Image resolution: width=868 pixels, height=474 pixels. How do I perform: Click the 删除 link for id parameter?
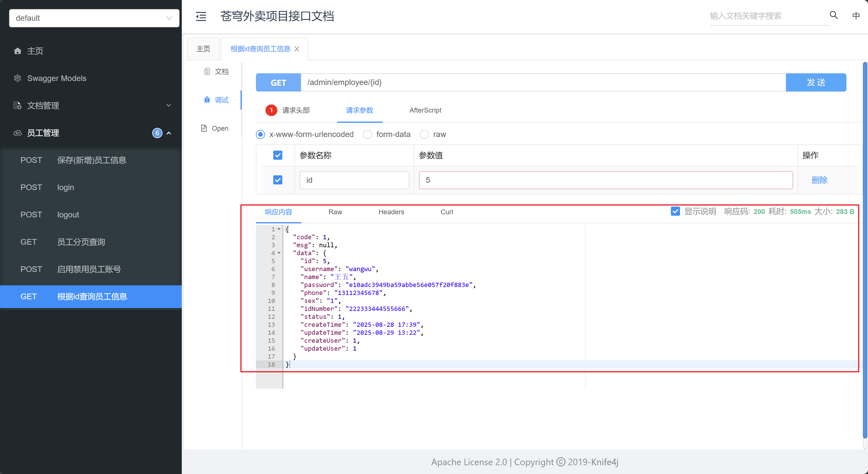pyautogui.click(x=819, y=180)
